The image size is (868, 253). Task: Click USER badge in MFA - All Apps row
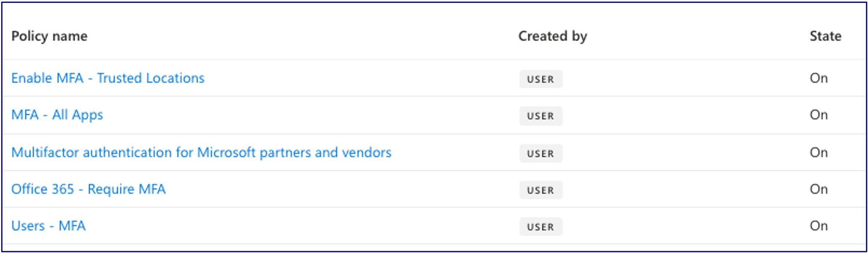tap(541, 116)
